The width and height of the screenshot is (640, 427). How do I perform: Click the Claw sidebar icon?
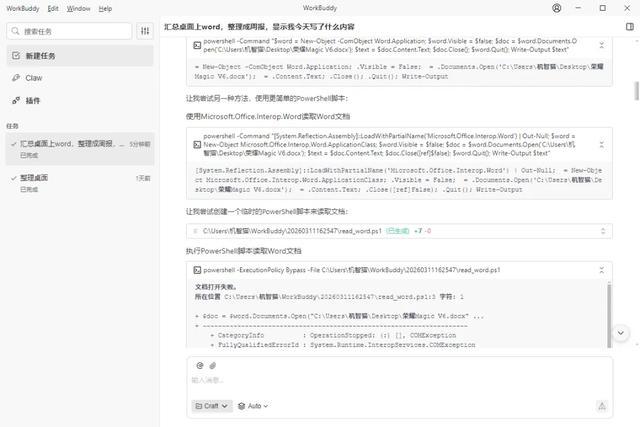[x=16, y=78]
